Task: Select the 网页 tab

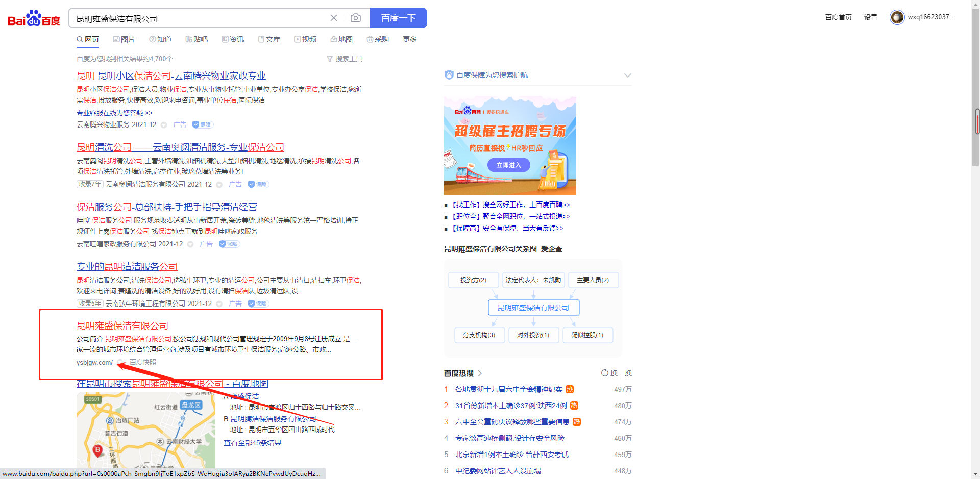Action: coord(88,39)
